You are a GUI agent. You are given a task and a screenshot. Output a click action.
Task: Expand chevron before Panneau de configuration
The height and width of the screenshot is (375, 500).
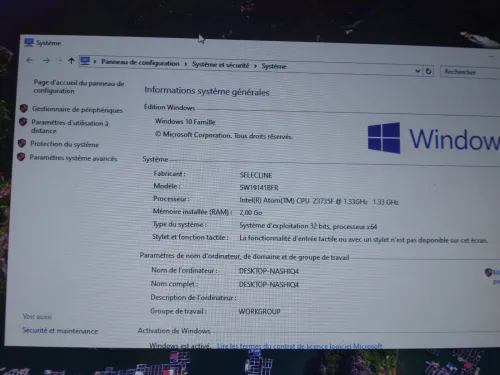95,62
